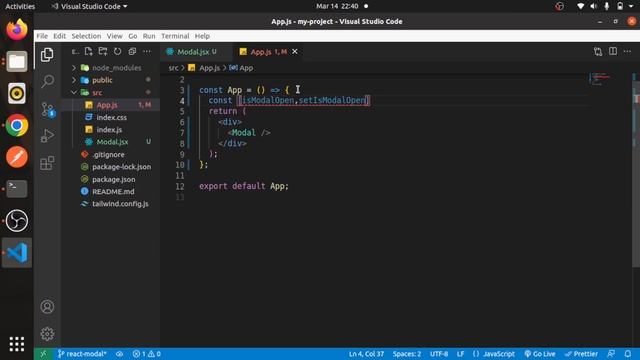Collapse the src folder

[74, 93]
